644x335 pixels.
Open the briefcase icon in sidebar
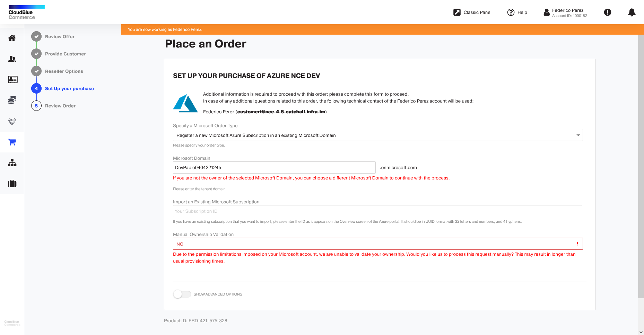click(x=12, y=184)
